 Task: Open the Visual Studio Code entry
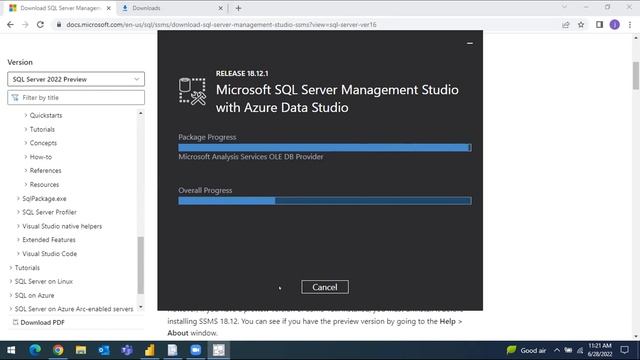tap(49, 253)
